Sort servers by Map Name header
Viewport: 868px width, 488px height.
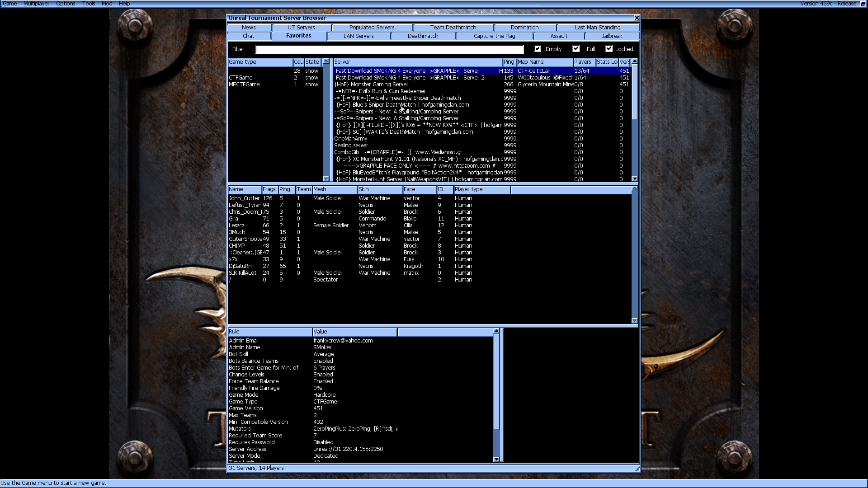tap(544, 62)
